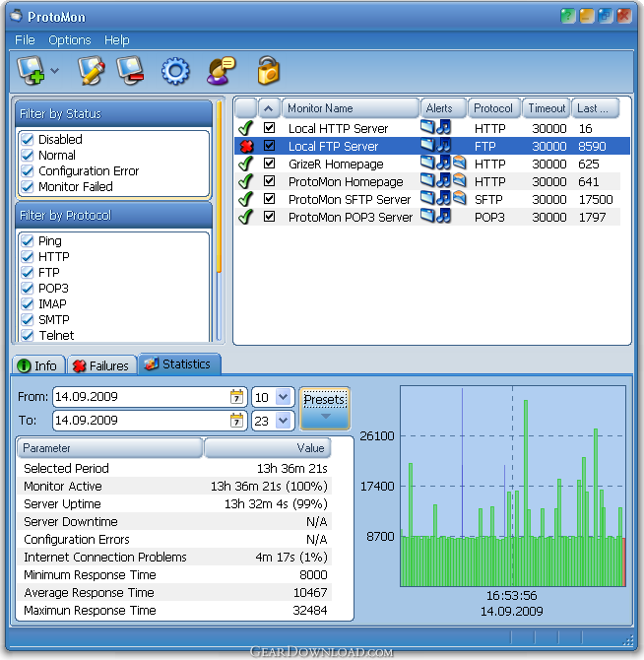Image resolution: width=644 pixels, height=660 pixels.
Task: Click the user with speech bubble icon
Action: tap(221, 71)
